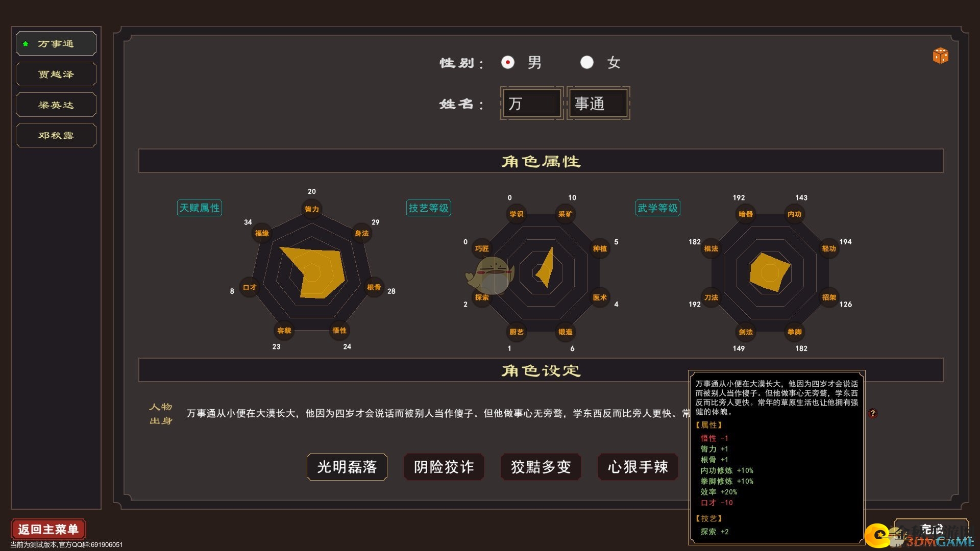
Task: Switch to character 贾越泽 in sidebar
Action: point(56,74)
